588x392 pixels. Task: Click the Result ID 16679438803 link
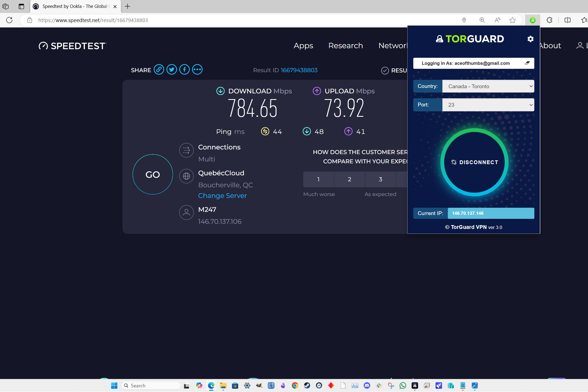coord(299,70)
